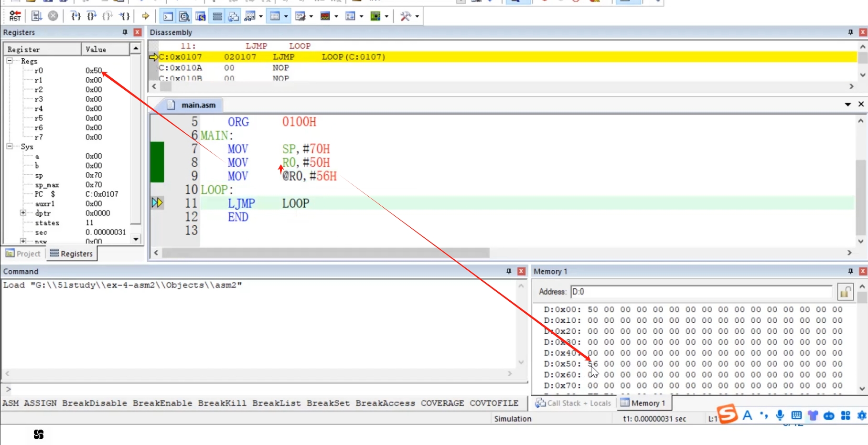Toggle the Command Window toolbar icon
Screen dimensions: 868x445
click(x=168, y=17)
